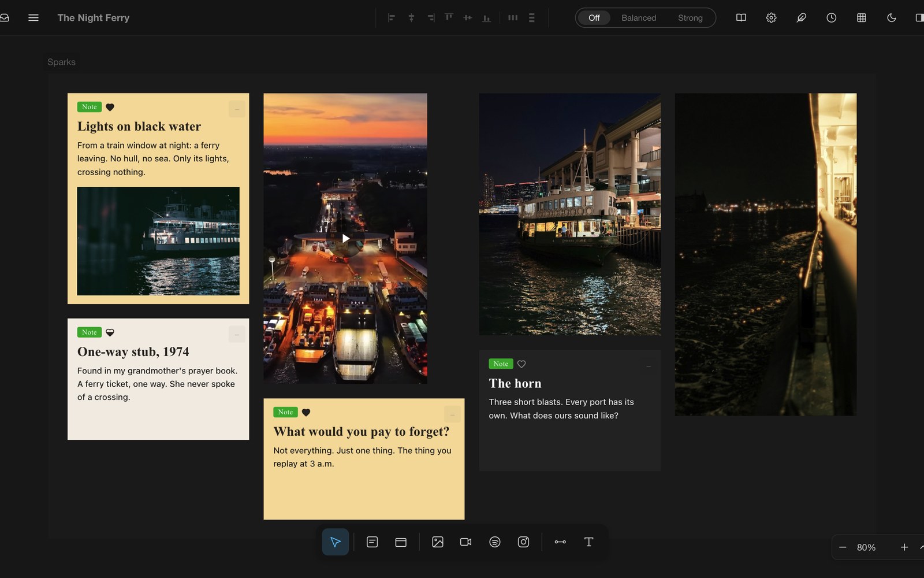Play the ferry terminal sunset video
924x578 pixels.
point(345,238)
